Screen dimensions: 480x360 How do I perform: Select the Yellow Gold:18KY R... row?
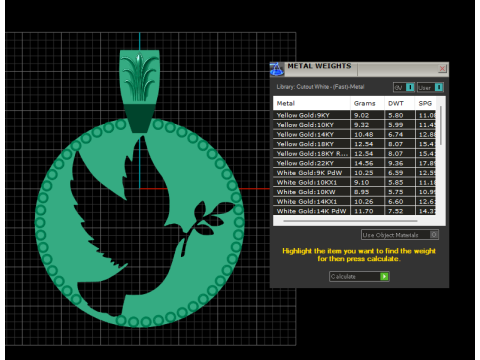pyautogui.click(x=354, y=154)
